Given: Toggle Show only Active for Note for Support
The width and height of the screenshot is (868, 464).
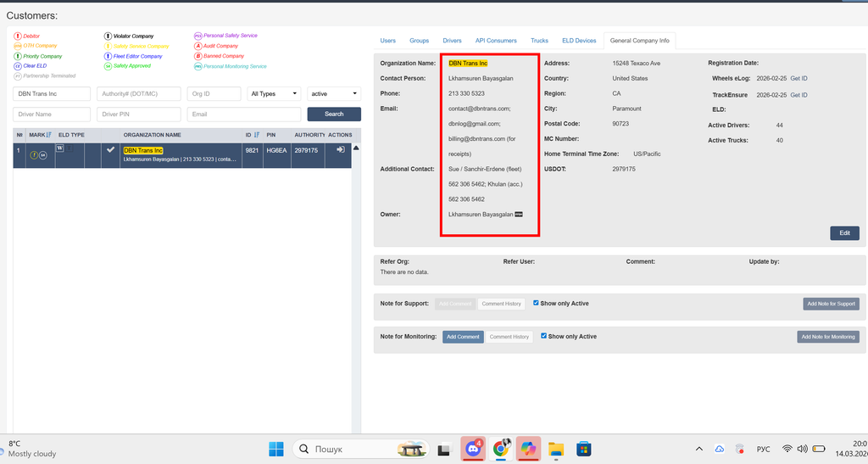Looking at the screenshot, I should [536, 303].
